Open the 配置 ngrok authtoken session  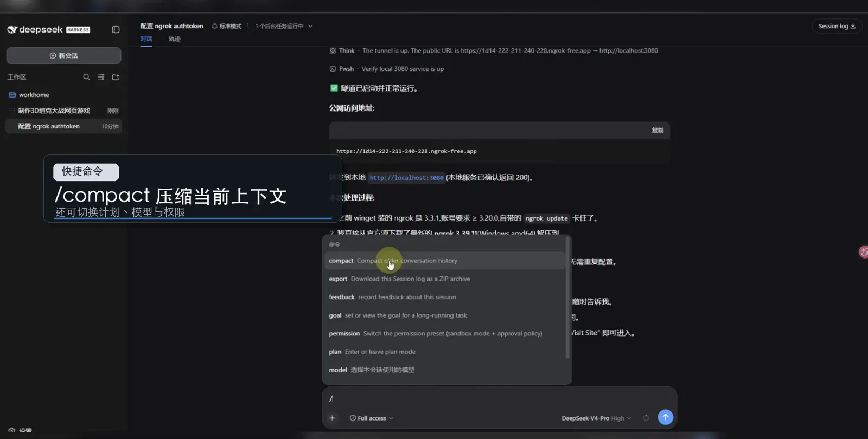coord(64,126)
